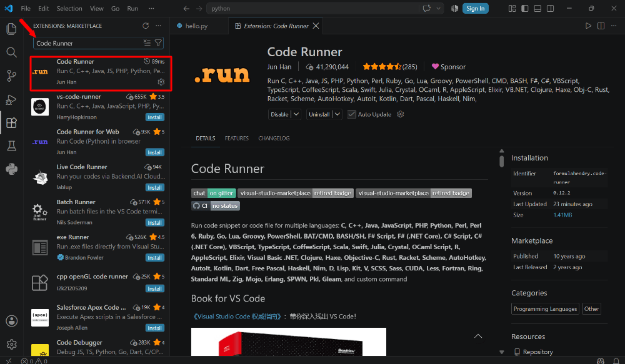Open the extension search filter icon
The height and width of the screenshot is (364, 625).
pos(158,42)
